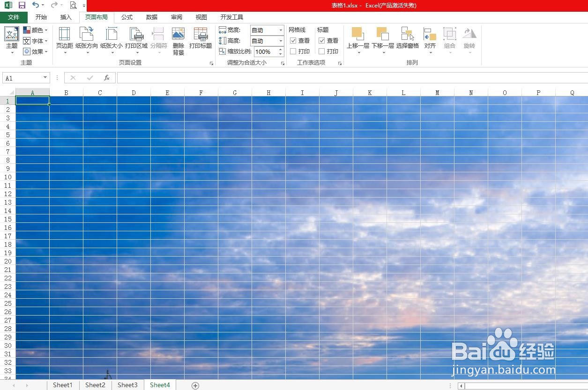Click scale percentage spinner up arrow
Viewport: 588px width, 390px height.
point(281,49)
